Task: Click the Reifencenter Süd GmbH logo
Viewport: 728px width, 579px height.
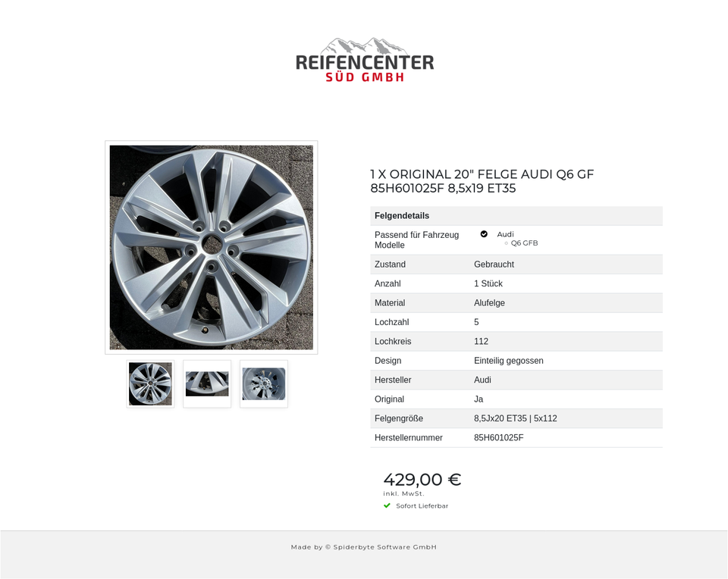Action: coord(365,60)
